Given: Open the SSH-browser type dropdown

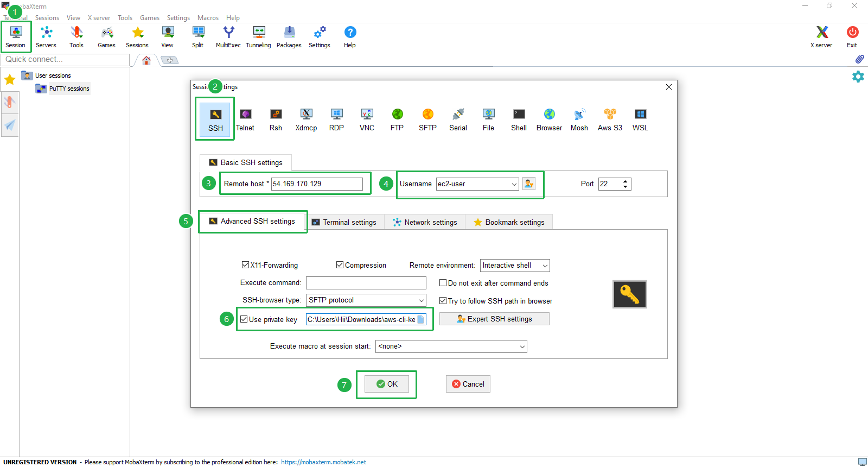Looking at the screenshot, I should tap(366, 300).
